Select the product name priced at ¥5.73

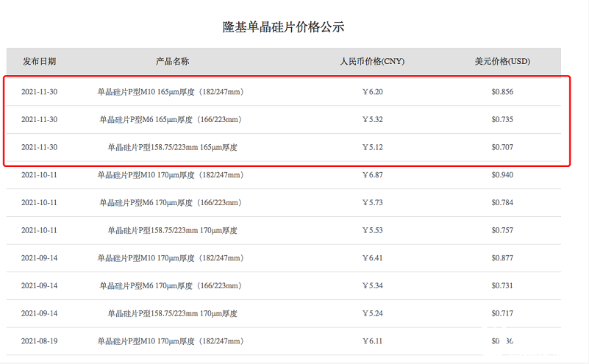[172, 203]
